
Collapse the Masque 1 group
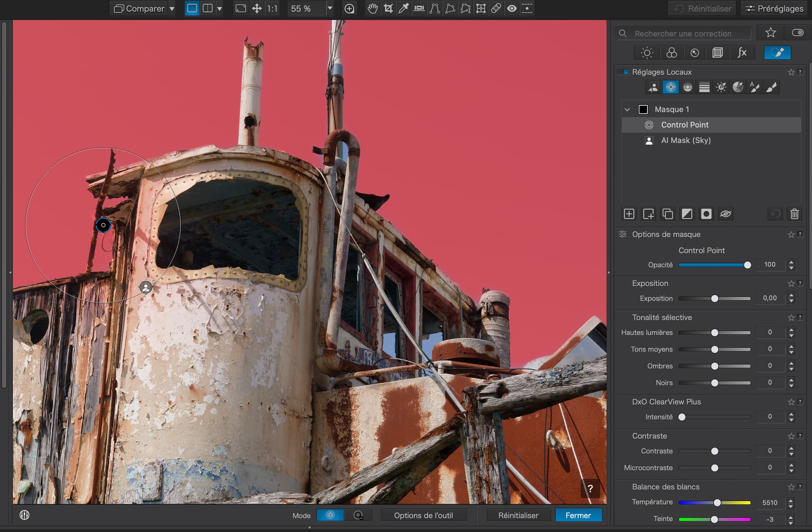click(x=627, y=110)
